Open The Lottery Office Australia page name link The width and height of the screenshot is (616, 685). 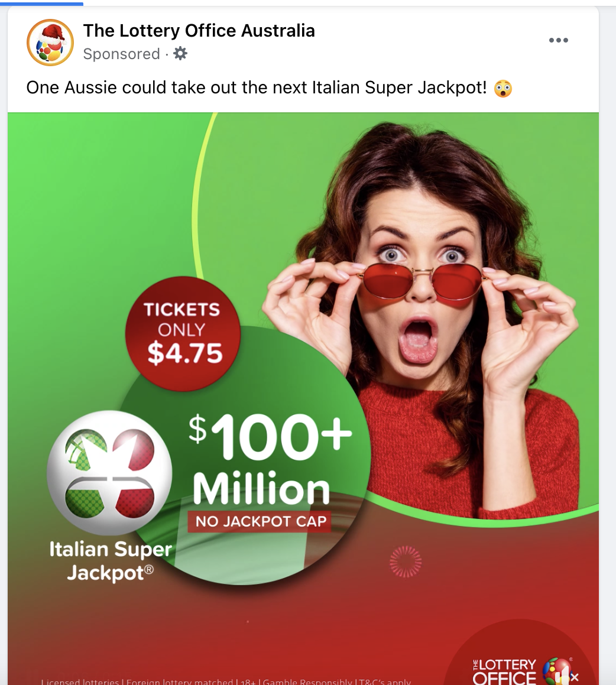[199, 31]
